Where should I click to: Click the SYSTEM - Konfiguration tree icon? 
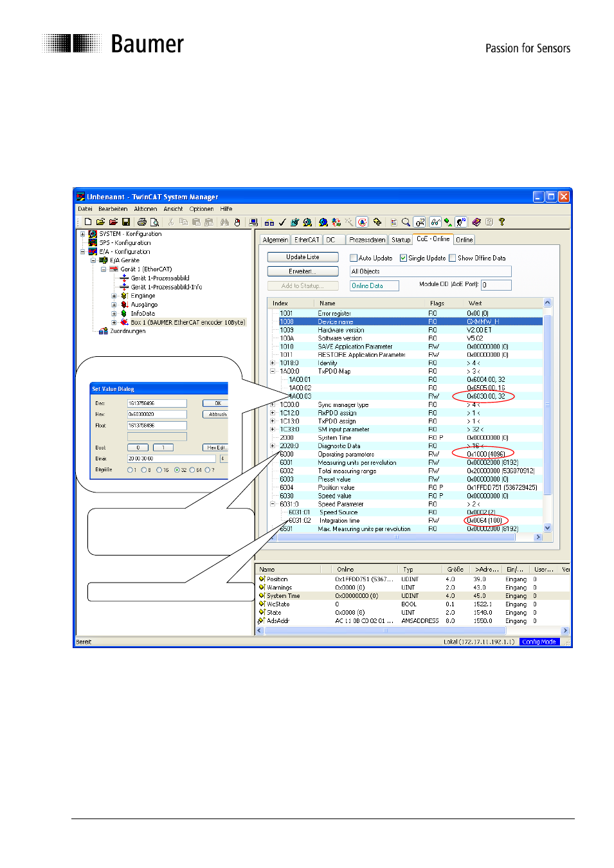93,234
